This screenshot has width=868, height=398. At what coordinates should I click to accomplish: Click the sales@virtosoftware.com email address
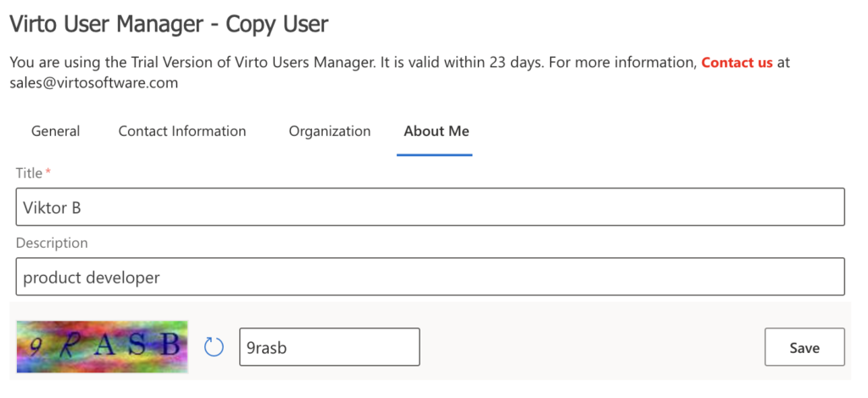coord(94,83)
